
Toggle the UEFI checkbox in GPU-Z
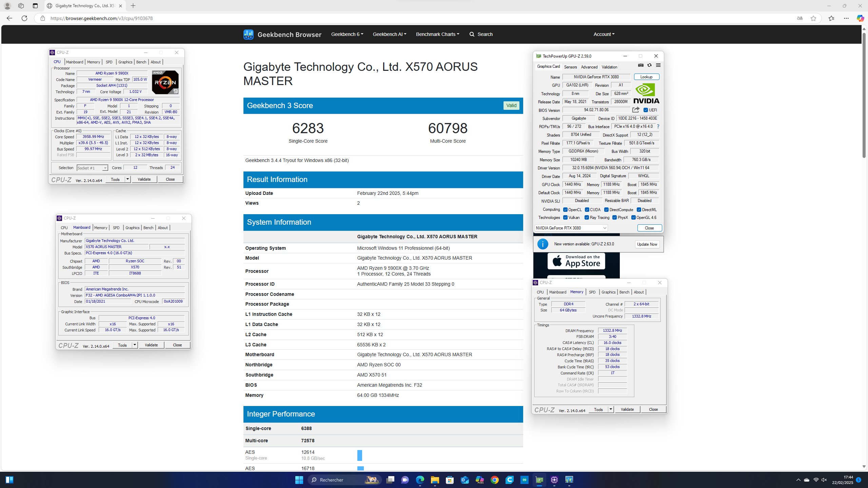tap(646, 110)
